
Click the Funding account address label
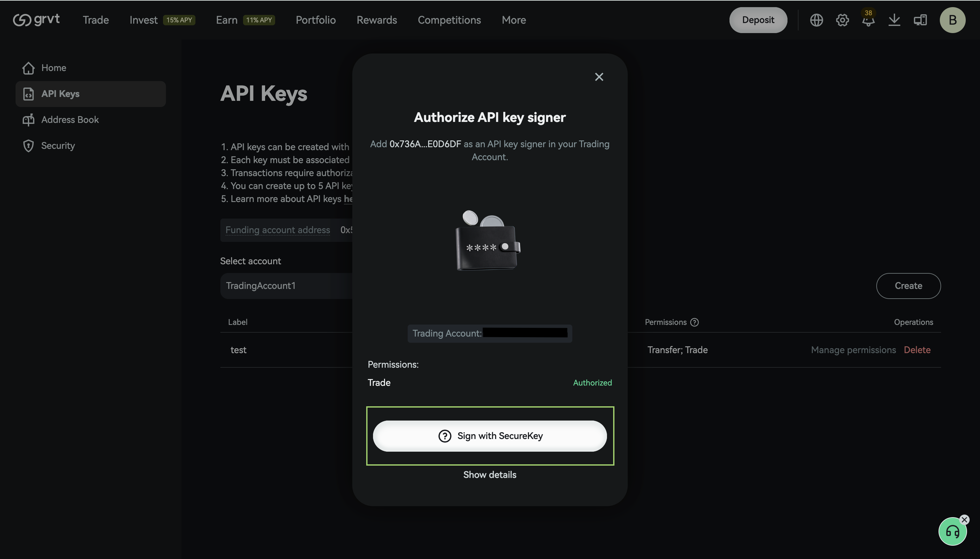click(277, 230)
